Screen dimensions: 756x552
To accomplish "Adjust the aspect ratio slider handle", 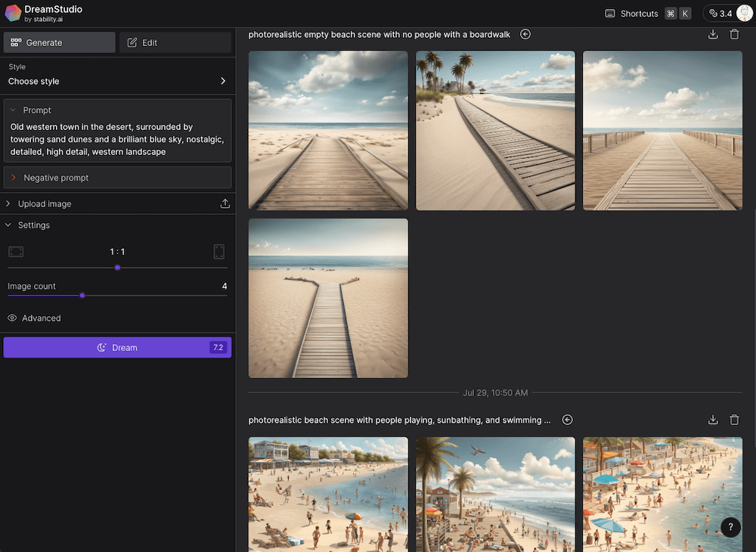I will coord(118,268).
